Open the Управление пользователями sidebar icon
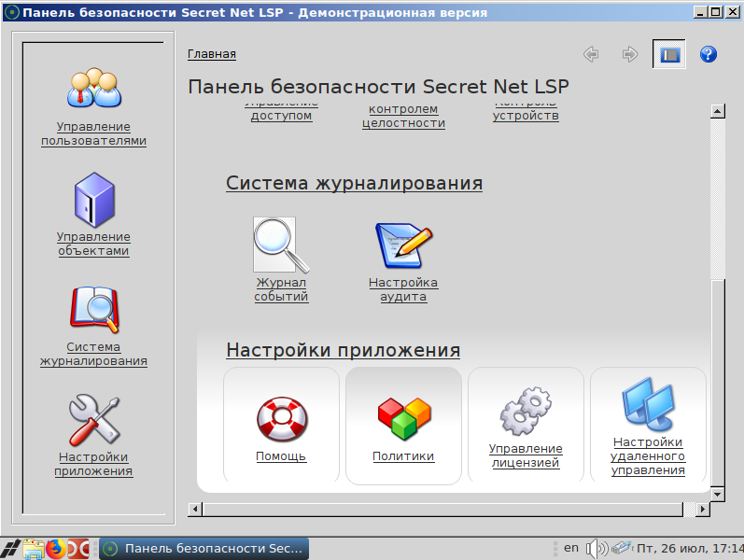 coord(94,88)
